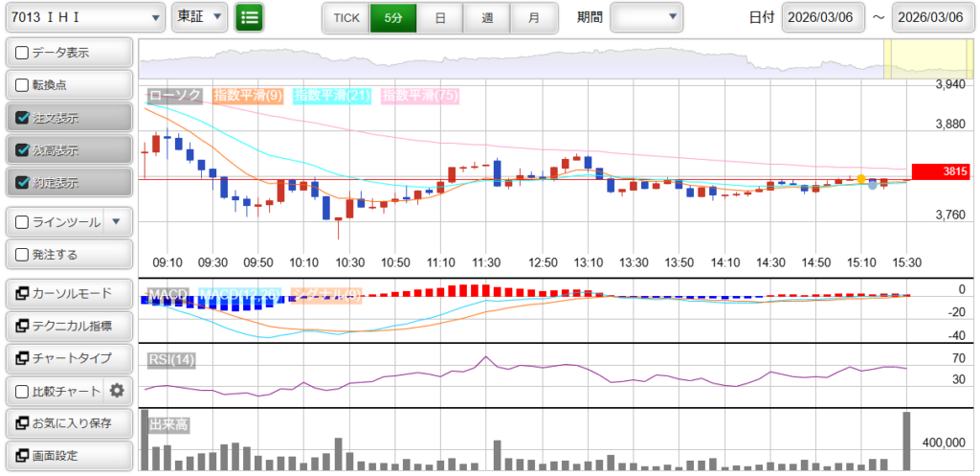Click the start date field 2026/03/06

822,17
